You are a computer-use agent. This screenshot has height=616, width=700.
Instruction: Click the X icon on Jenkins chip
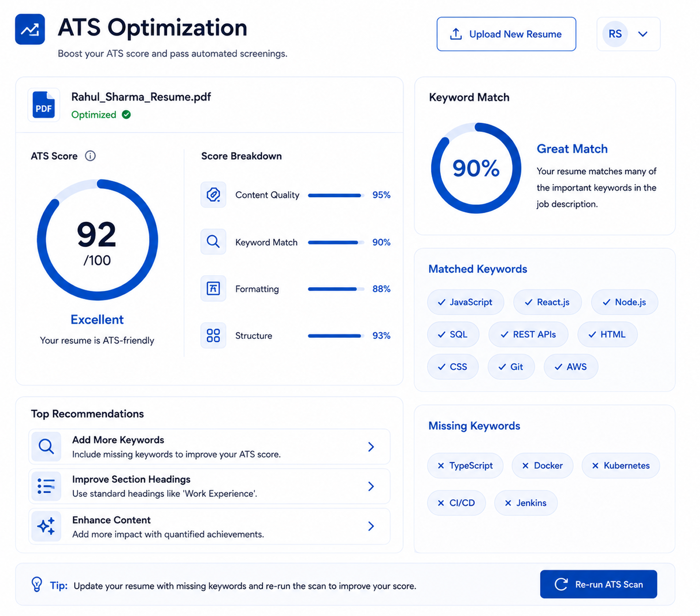(508, 503)
